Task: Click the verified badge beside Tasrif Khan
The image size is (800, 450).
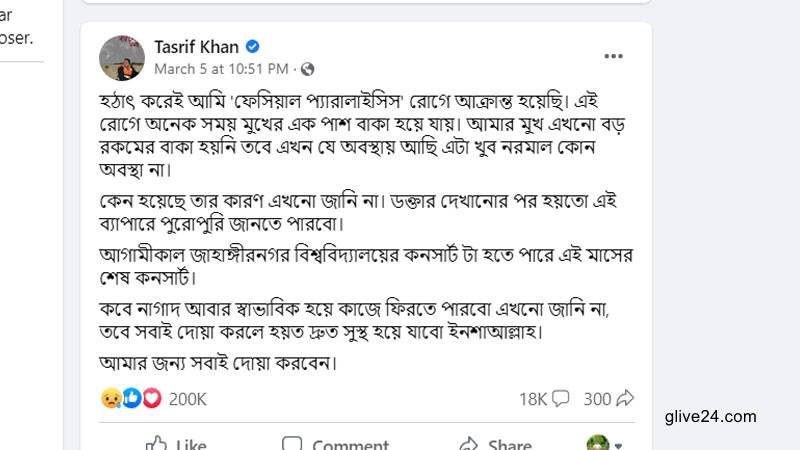Action: coord(253,47)
